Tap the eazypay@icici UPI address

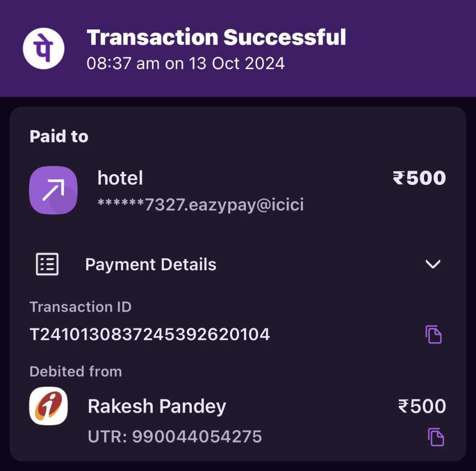(x=201, y=205)
